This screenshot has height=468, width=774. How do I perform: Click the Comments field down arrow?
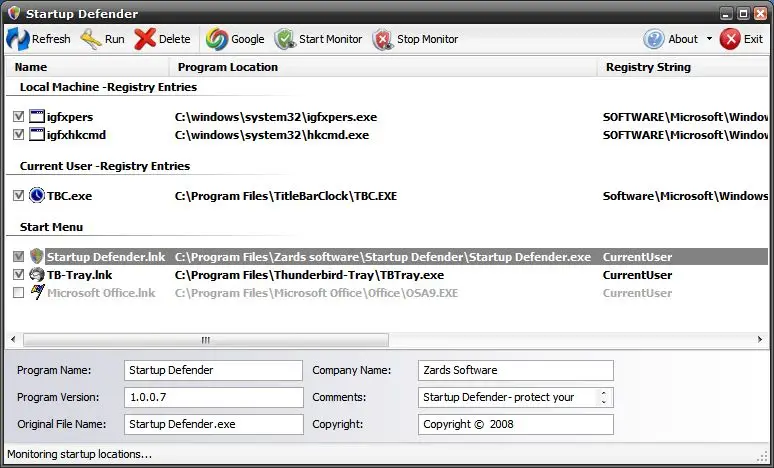(x=604, y=402)
